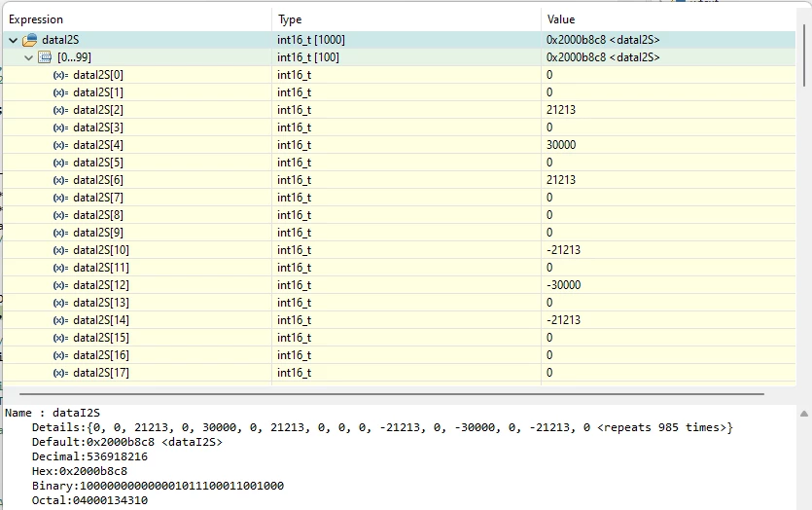
Task: Click the int16_t type of dataI2S[0]
Action: 294,75
